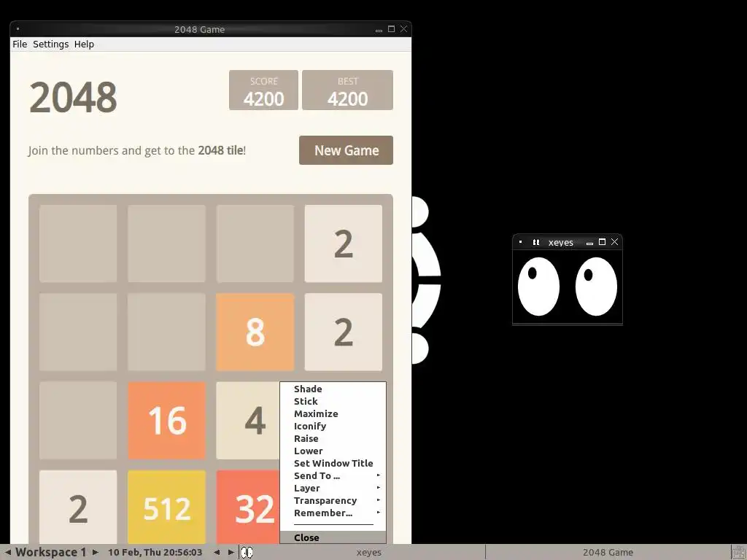Viewport: 747px width, 560px height.
Task: Click the clock showing 10 Feb, Thu
Action: coord(155,553)
